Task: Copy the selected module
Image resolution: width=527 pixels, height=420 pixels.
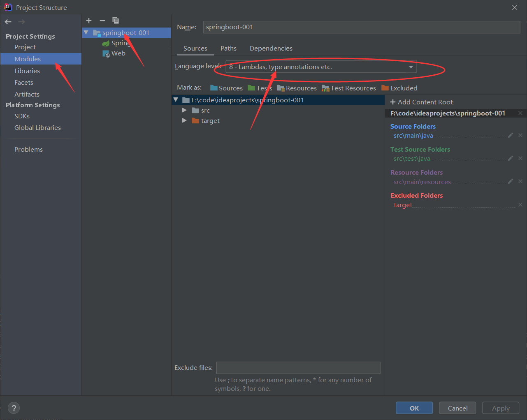Action: tap(116, 21)
